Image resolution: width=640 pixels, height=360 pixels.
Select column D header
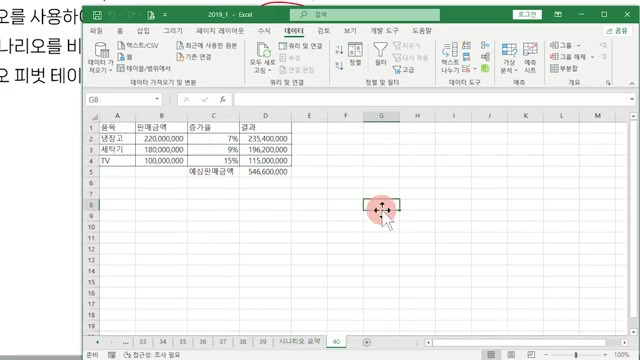[265, 116]
